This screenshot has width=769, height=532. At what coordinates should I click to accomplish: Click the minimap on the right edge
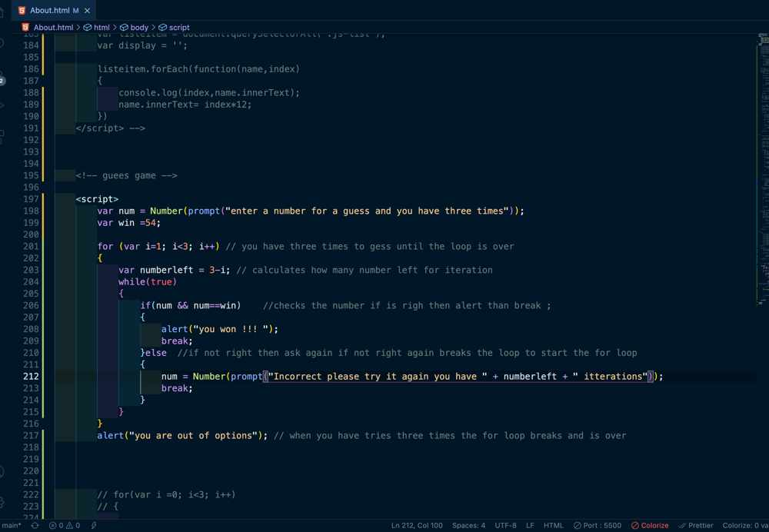pyautogui.click(x=763, y=169)
